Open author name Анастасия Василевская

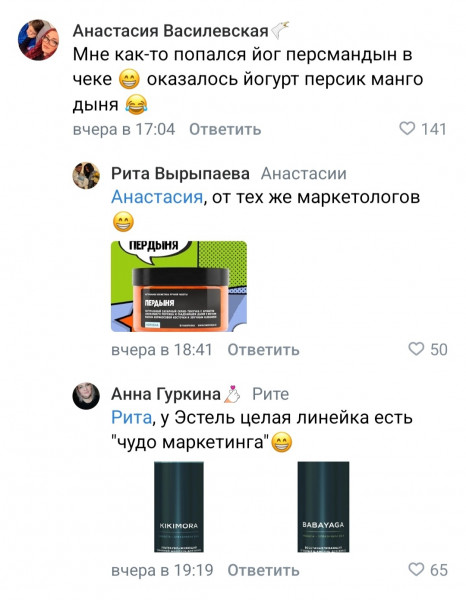point(171,31)
